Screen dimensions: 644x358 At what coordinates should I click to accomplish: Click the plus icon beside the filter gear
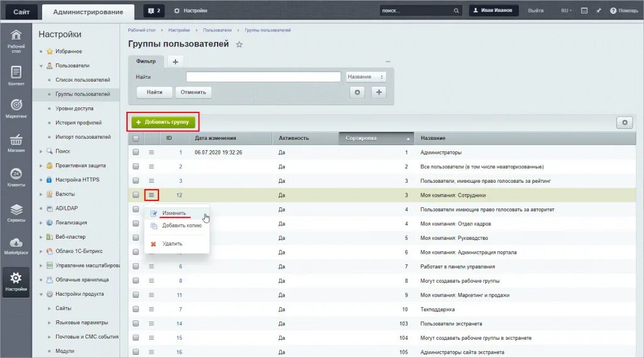click(379, 92)
